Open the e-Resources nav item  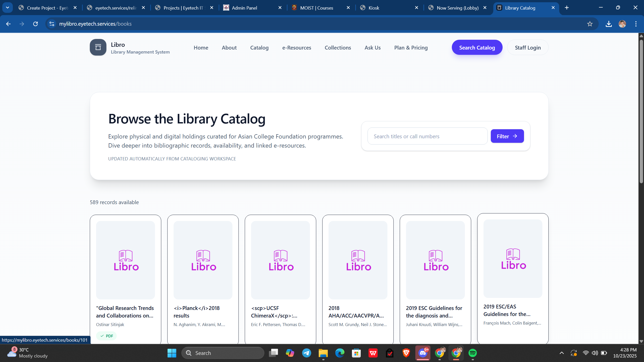coord(296,48)
